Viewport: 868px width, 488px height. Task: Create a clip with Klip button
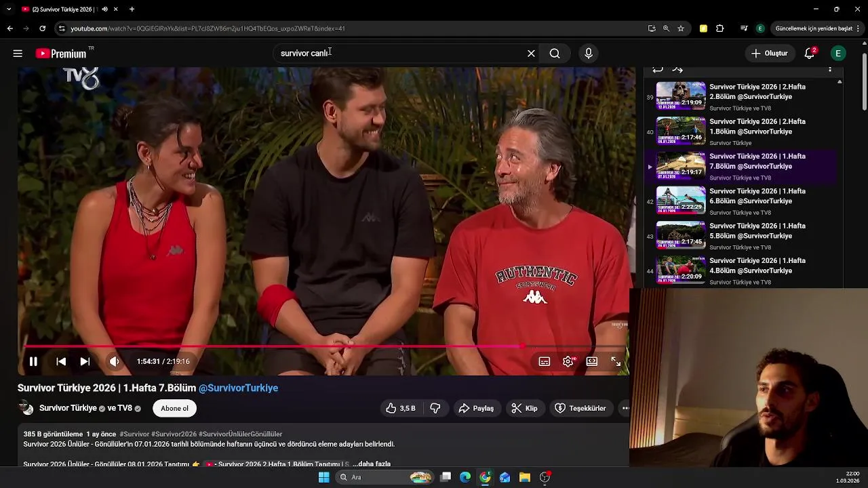[524, 408]
